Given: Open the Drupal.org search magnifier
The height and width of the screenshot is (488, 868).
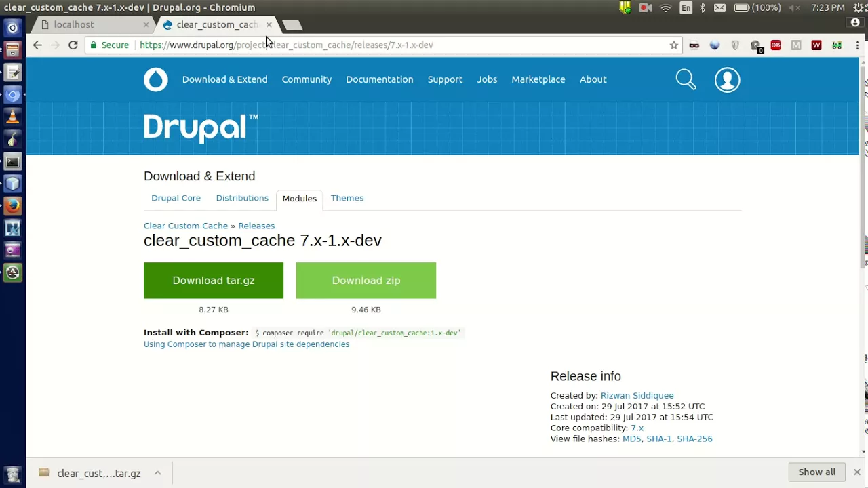Looking at the screenshot, I should [x=686, y=80].
